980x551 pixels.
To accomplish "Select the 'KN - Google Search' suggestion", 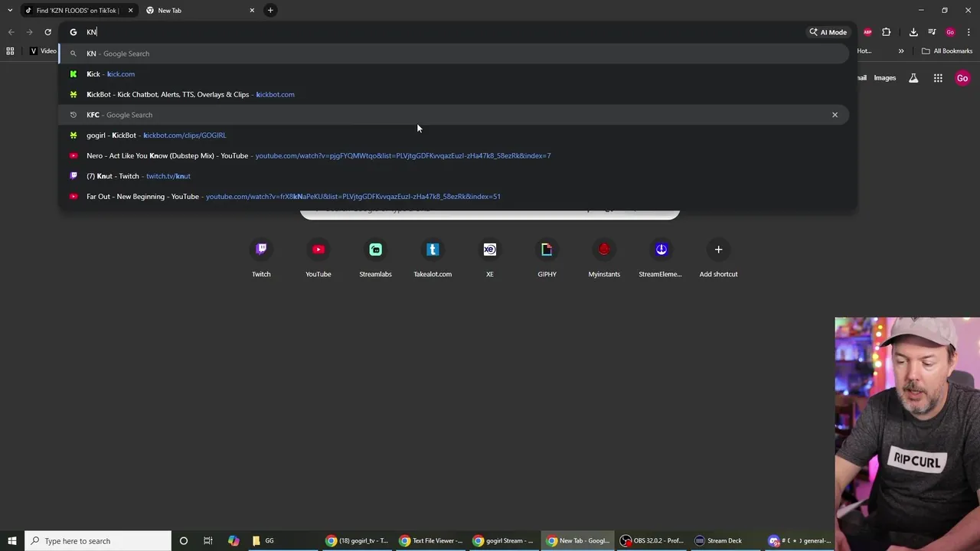I will pos(456,54).
